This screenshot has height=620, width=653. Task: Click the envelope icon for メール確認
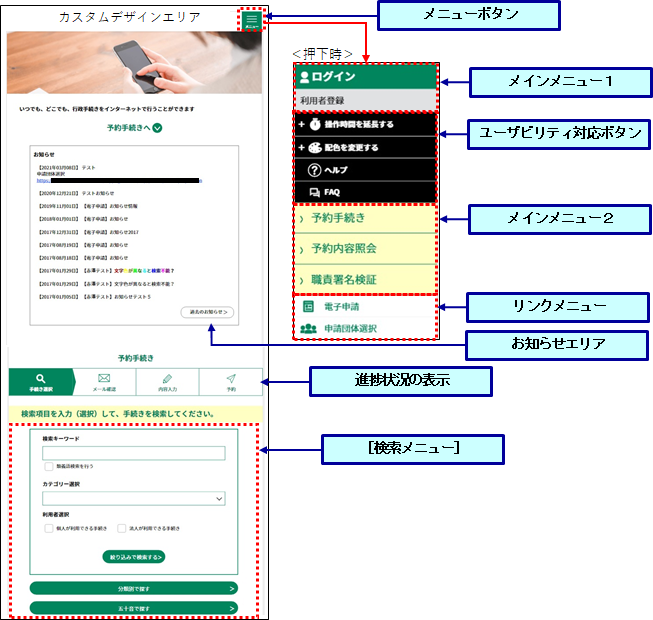tap(103, 378)
